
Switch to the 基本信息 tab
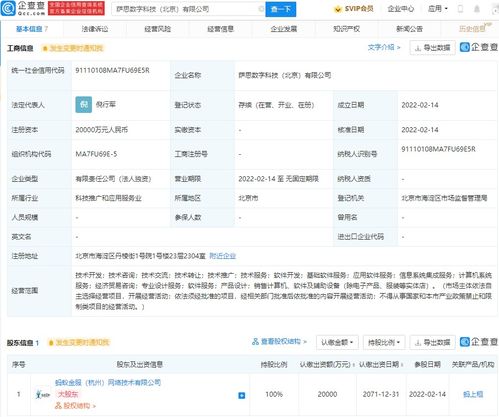tap(32, 29)
